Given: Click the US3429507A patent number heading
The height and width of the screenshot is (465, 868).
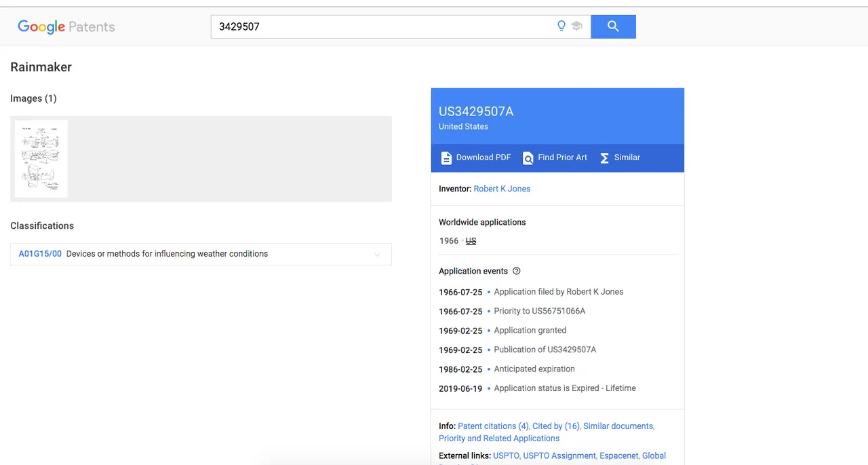Looking at the screenshot, I should point(476,111).
